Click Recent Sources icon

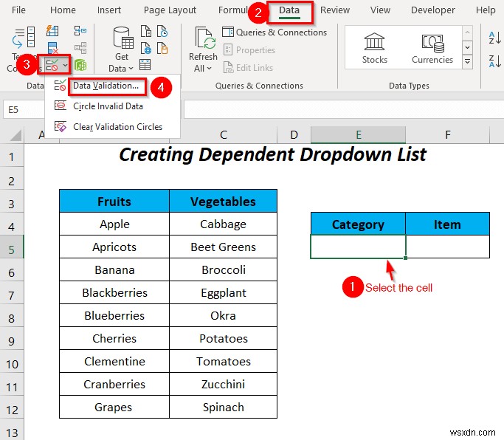click(162, 31)
